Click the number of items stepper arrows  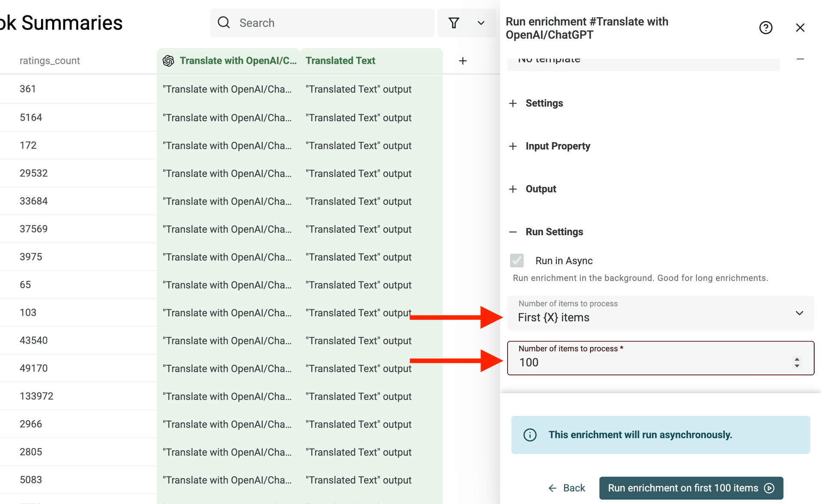797,363
